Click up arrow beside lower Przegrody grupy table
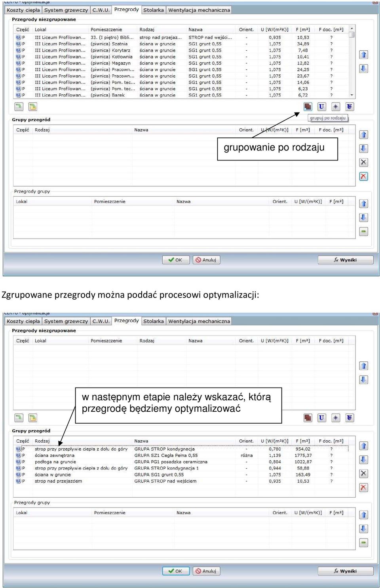Viewport: 380px width, 588px height. (364, 515)
